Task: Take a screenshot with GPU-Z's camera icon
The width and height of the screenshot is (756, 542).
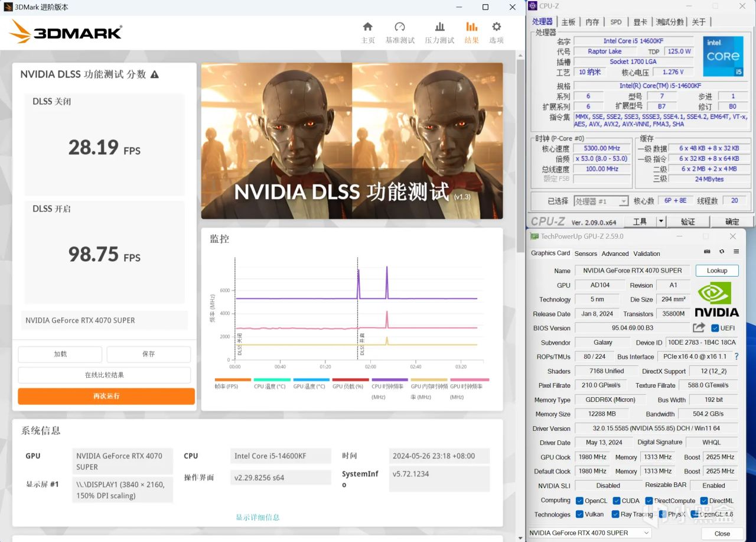Action: point(707,252)
